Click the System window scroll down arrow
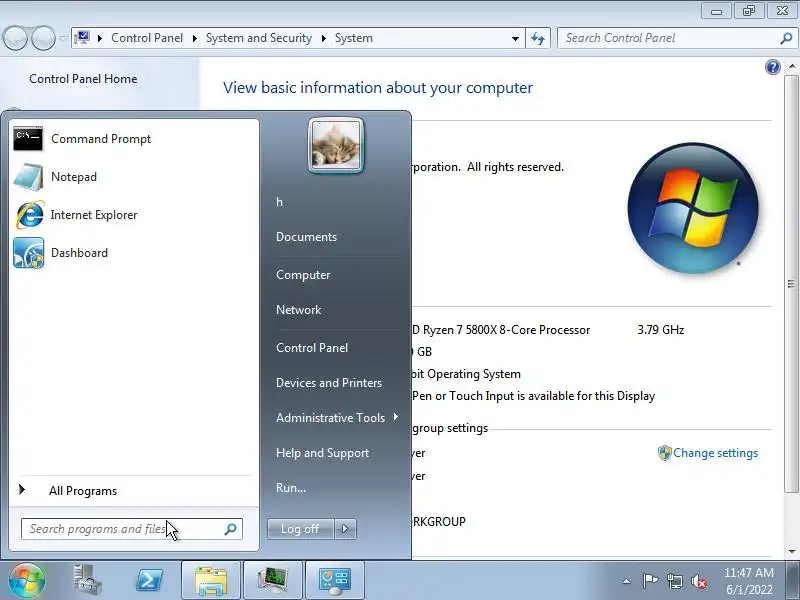This screenshot has width=800, height=600. (x=792, y=552)
